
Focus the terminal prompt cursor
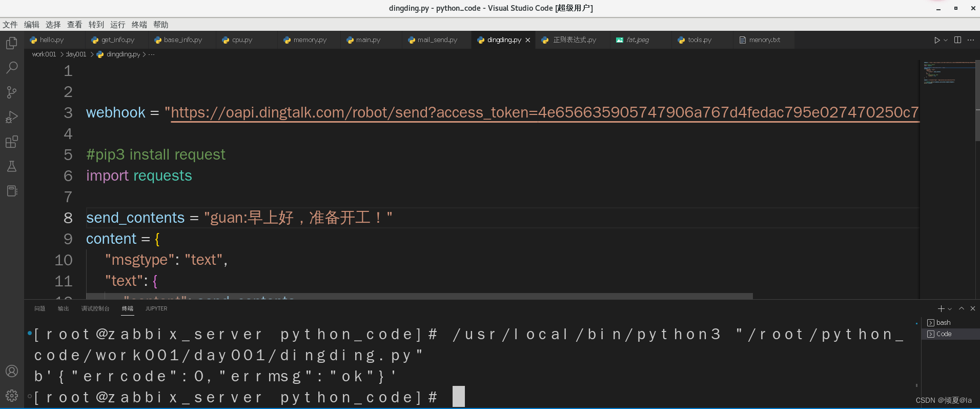click(x=459, y=397)
